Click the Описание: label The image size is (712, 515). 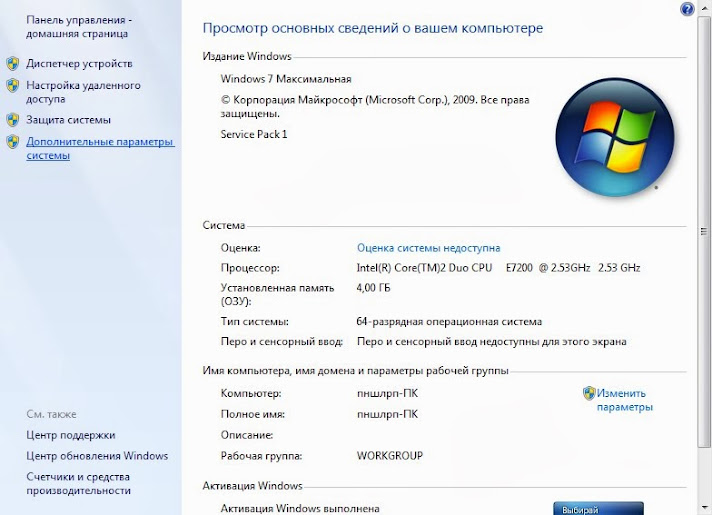tap(247, 435)
